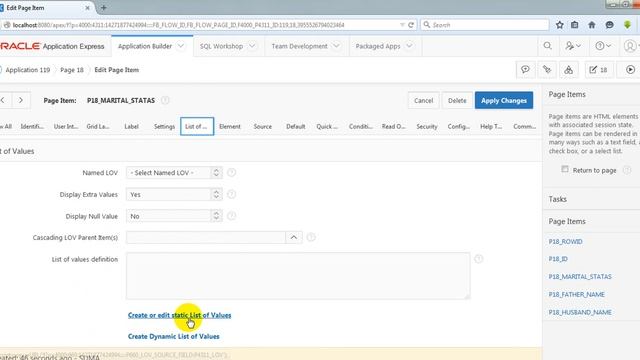Go to the previous page item arrow

click(4, 100)
